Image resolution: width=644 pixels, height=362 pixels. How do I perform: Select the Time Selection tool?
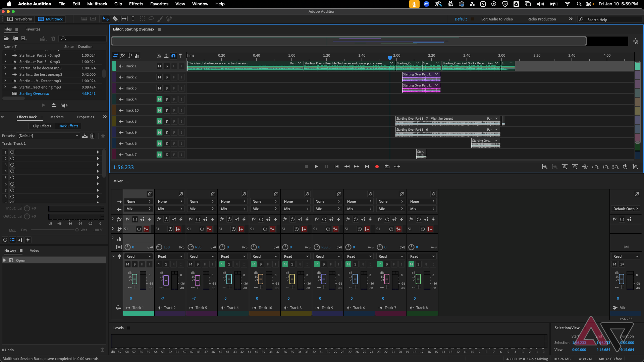click(133, 19)
